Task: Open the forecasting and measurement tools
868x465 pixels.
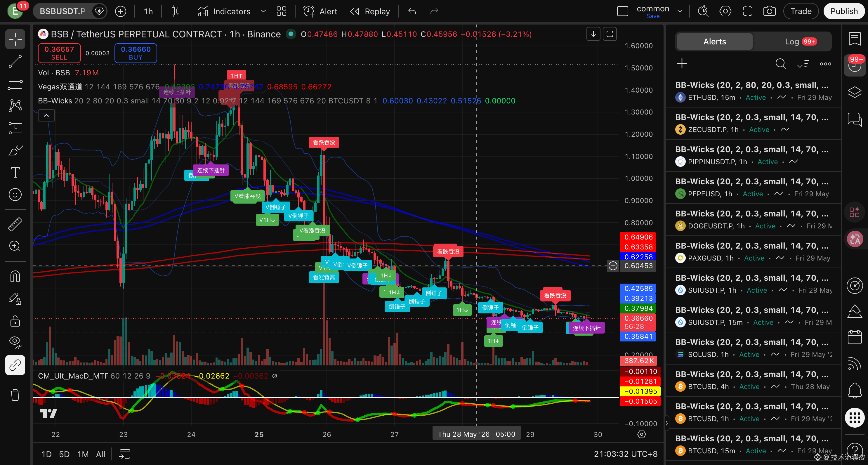Action: pyautogui.click(x=15, y=128)
